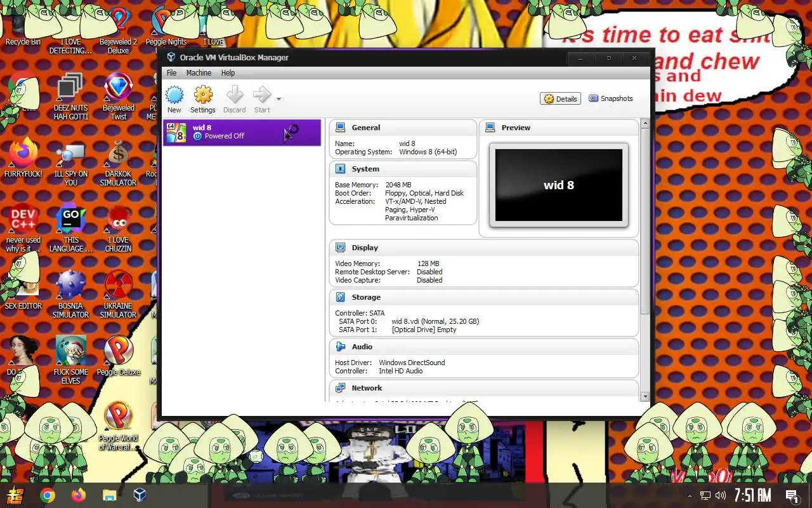Click the Storage section disk icon
Screen dimensions: 812x508
[341, 297]
